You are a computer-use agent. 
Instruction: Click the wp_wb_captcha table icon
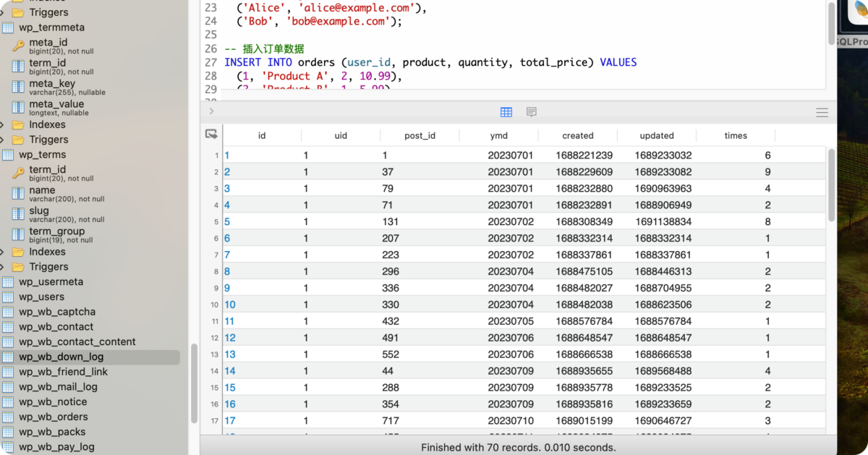pyautogui.click(x=8, y=312)
